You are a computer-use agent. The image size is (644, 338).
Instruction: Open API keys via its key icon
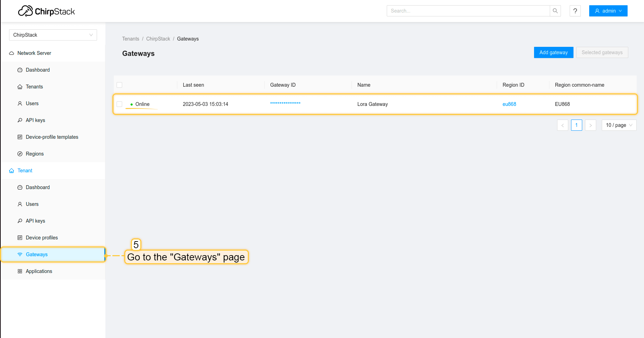[20, 120]
